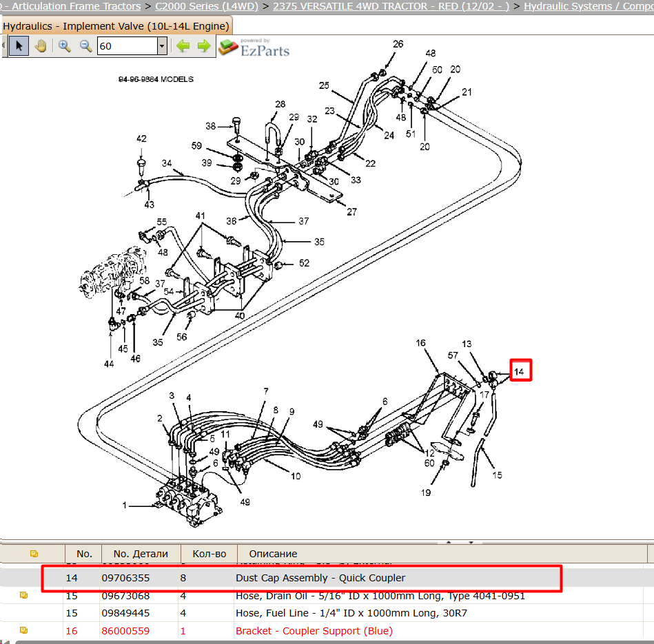Viewport: 654px width, 644px height.
Task: Click callout 1 near the valve block
Action: click(124, 505)
